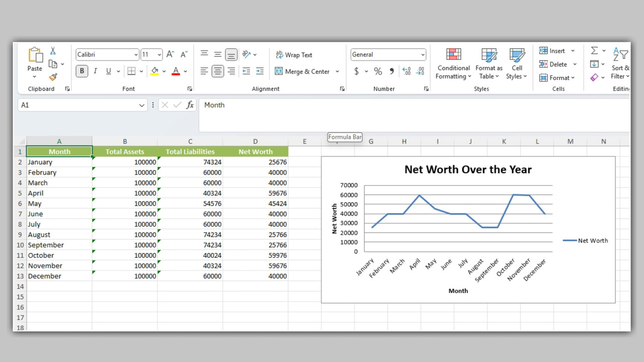Viewport: 644px width, 362px height.
Task: Open Format as Table gallery
Action: (489, 64)
